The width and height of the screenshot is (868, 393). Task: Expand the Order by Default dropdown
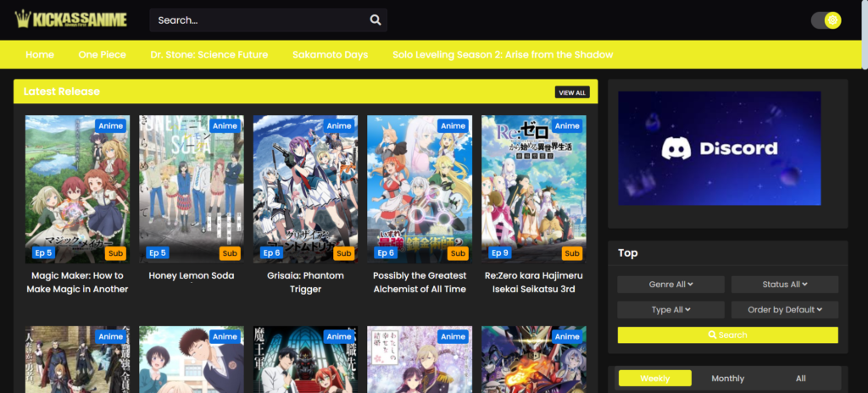[785, 310]
